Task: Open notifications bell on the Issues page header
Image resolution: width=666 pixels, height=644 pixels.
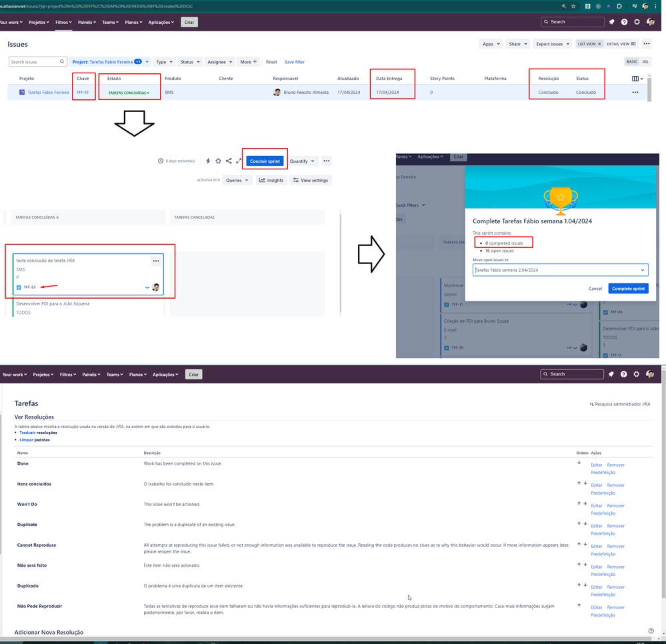Action: pyautogui.click(x=611, y=22)
